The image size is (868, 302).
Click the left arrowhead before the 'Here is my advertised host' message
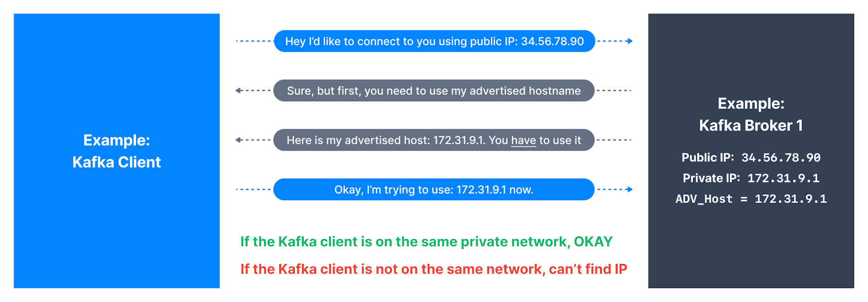coord(238,140)
